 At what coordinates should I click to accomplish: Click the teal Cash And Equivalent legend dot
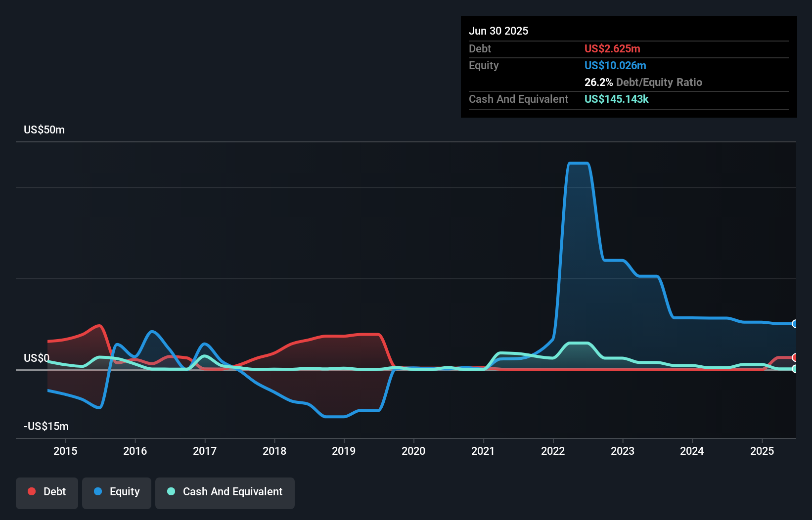point(170,491)
